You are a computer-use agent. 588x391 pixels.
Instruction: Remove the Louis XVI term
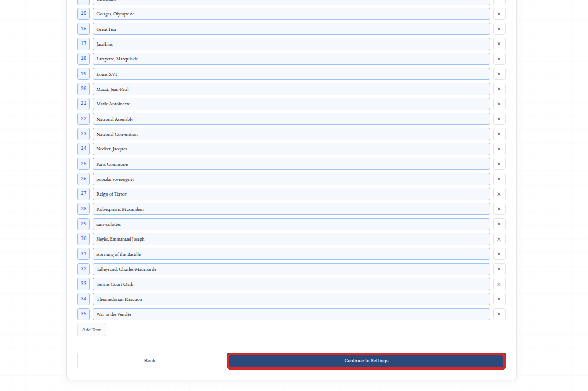[499, 74]
